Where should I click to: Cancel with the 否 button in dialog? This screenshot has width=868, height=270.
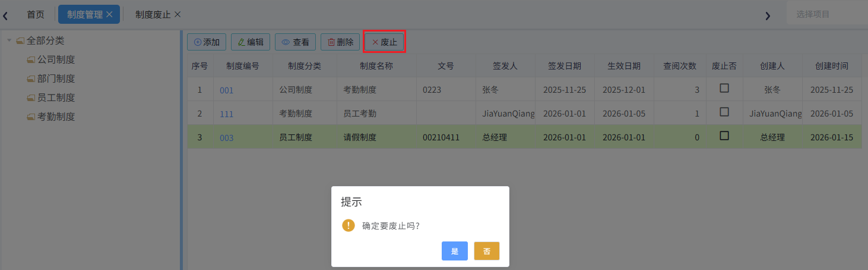486,251
